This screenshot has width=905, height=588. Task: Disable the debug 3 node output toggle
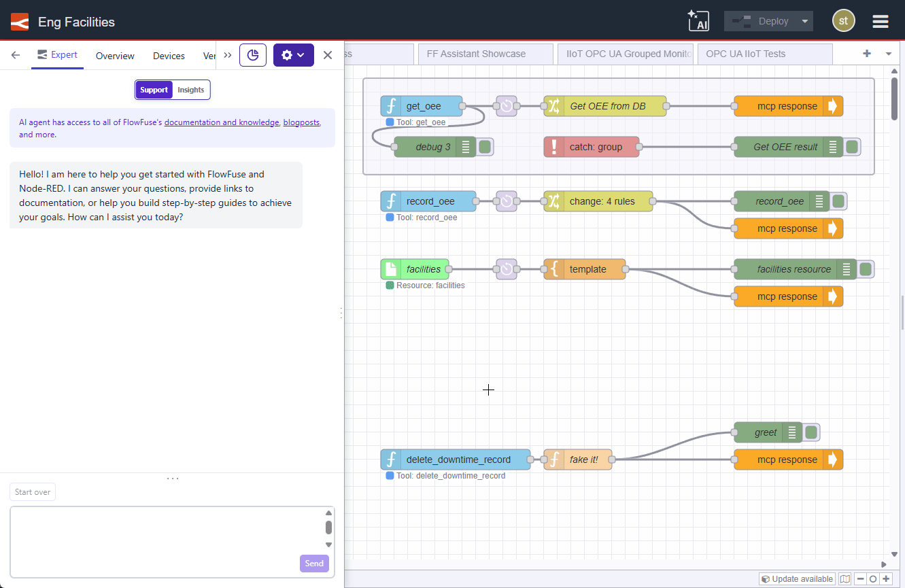coord(484,146)
